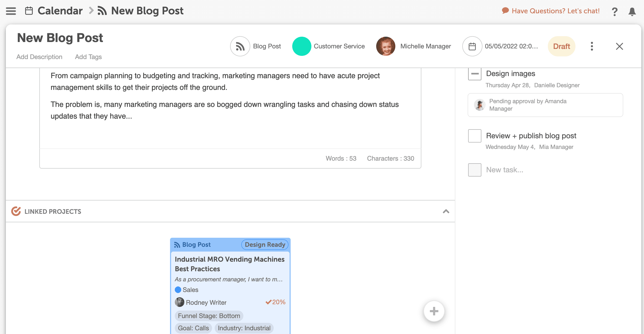Click the Calendar icon in breadcrumb
Screen dimensions: 644x334
[x=29, y=11]
